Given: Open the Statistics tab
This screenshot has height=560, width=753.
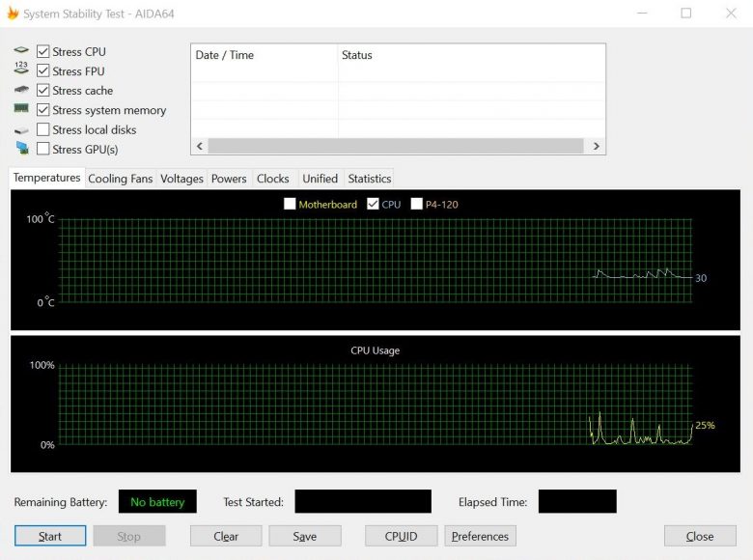Looking at the screenshot, I should click(x=370, y=179).
